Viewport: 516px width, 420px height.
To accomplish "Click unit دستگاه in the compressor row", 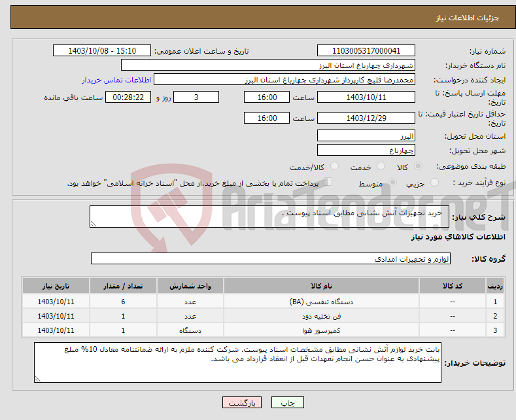I will point(190,330).
